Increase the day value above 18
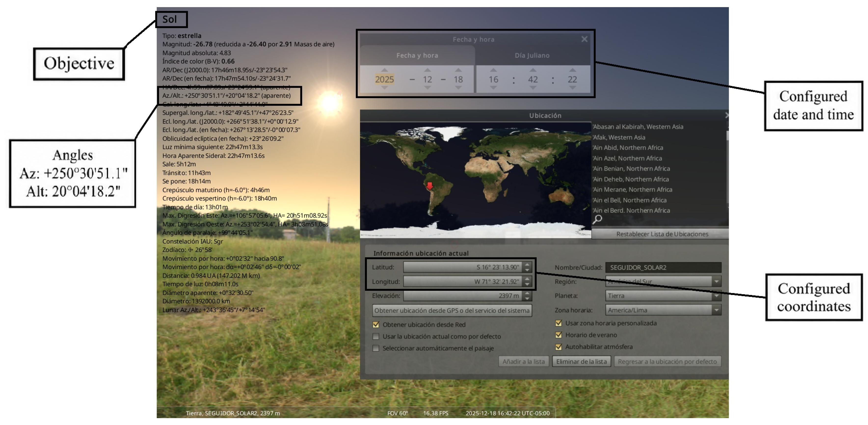This screenshot has width=868, height=425. coord(458,70)
